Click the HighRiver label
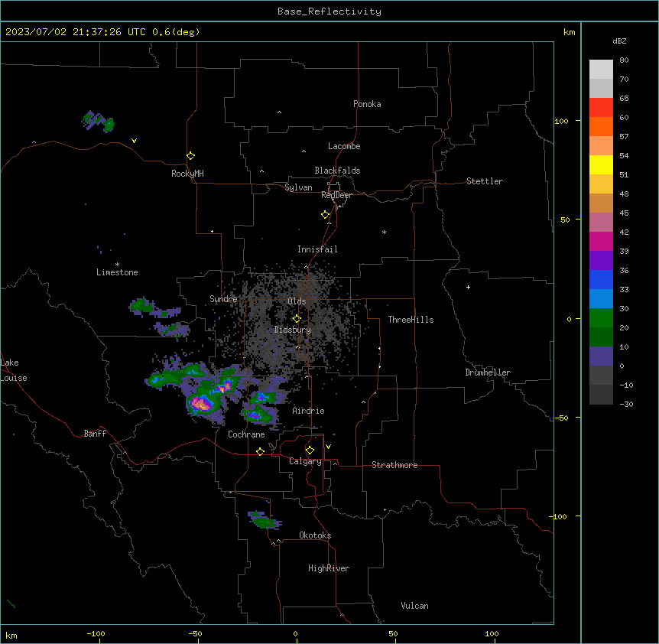659x644 pixels. click(x=329, y=568)
